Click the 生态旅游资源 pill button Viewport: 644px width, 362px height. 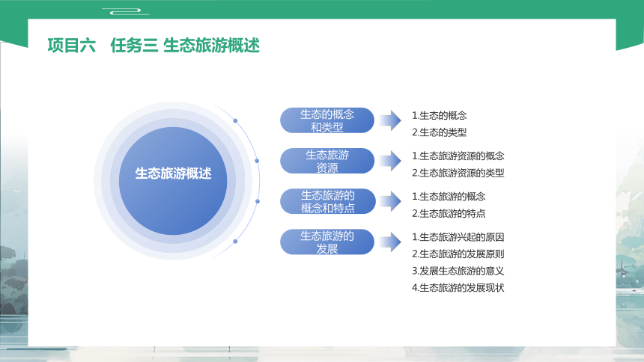pos(327,161)
